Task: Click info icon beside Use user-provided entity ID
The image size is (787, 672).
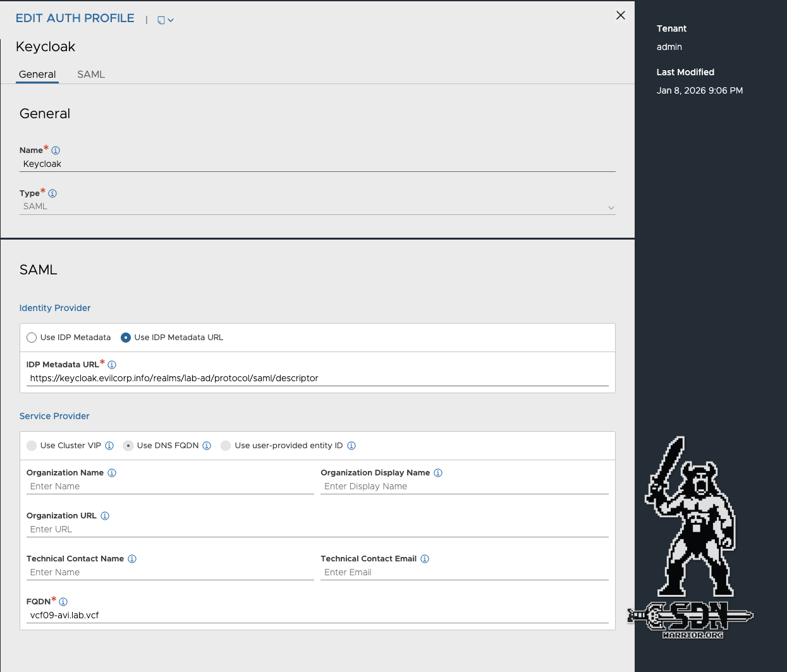Action: click(x=351, y=446)
